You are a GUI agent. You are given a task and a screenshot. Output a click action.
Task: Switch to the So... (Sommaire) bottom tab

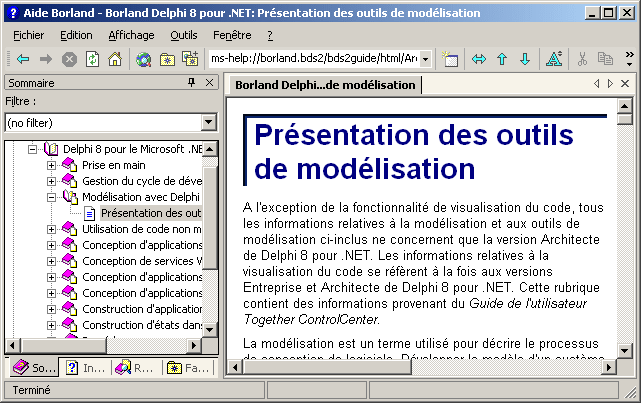34,368
